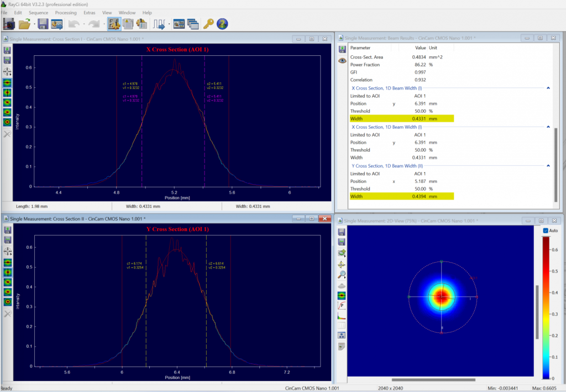Click the save icon in 2D-View sidebar
Image resolution: width=566 pixels, height=392 pixels.
(x=342, y=232)
